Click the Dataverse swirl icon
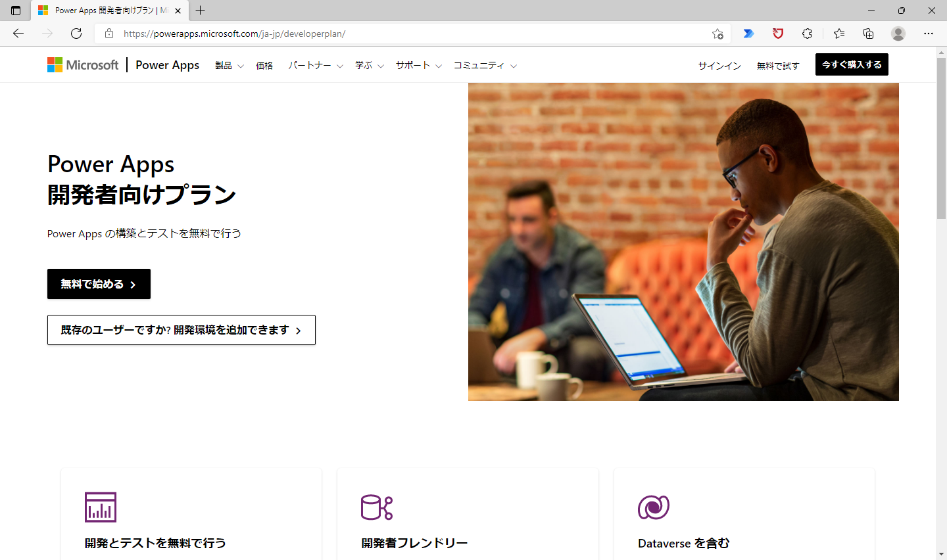 coord(654,507)
